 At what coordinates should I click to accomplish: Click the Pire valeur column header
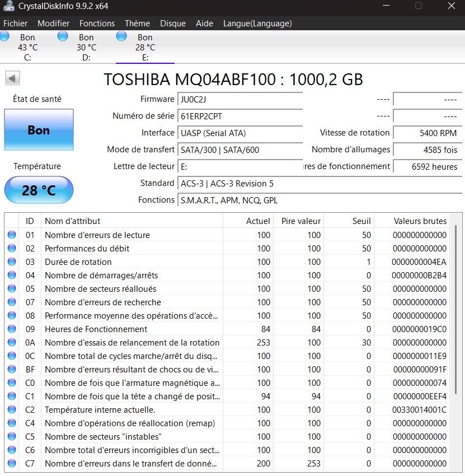tap(298, 221)
